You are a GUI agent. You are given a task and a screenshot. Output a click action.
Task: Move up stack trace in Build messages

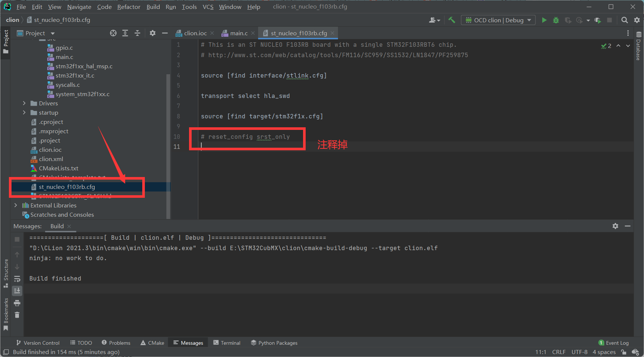coord(17,255)
